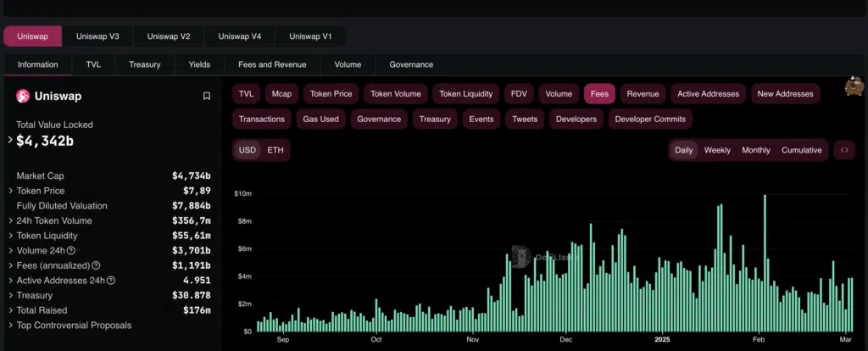Show chart values in ETH
Screen dimensions: 868x351
pos(275,150)
